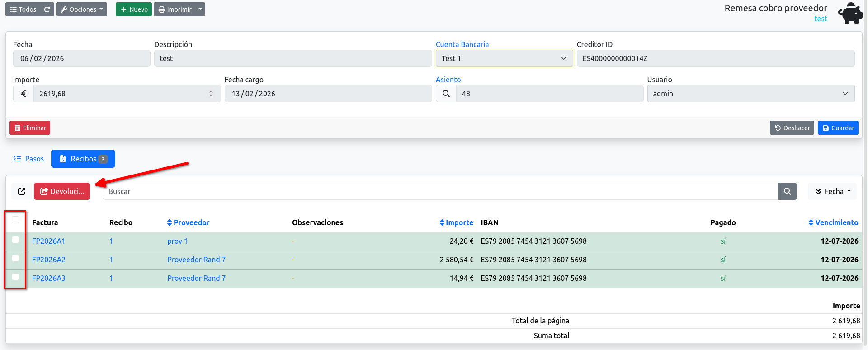Viewport: 868px width, 350px height.
Task: Expand the Usuario admin dropdown
Action: pos(750,94)
